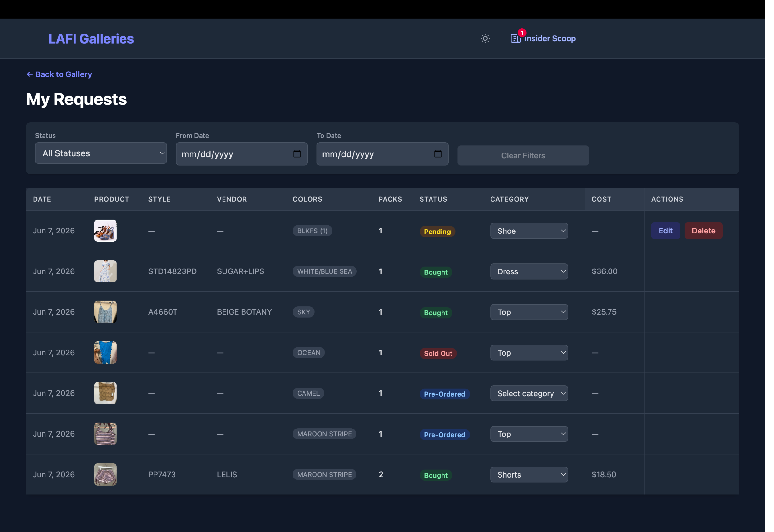Screen dimensions: 774x532
Task: Open the Shoe category dropdown
Action: click(529, 231)
